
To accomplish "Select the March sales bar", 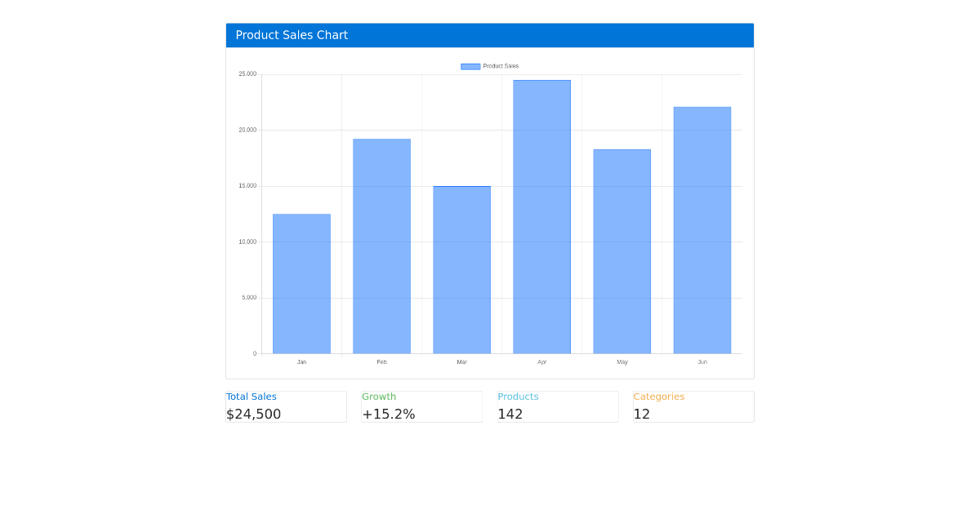I will point(461,269).
